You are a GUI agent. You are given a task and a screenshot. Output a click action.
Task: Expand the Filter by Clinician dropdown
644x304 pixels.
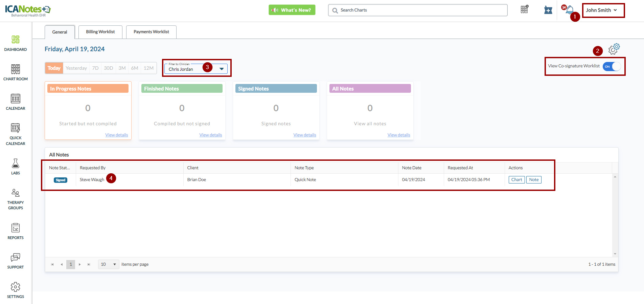click(222, 69)
